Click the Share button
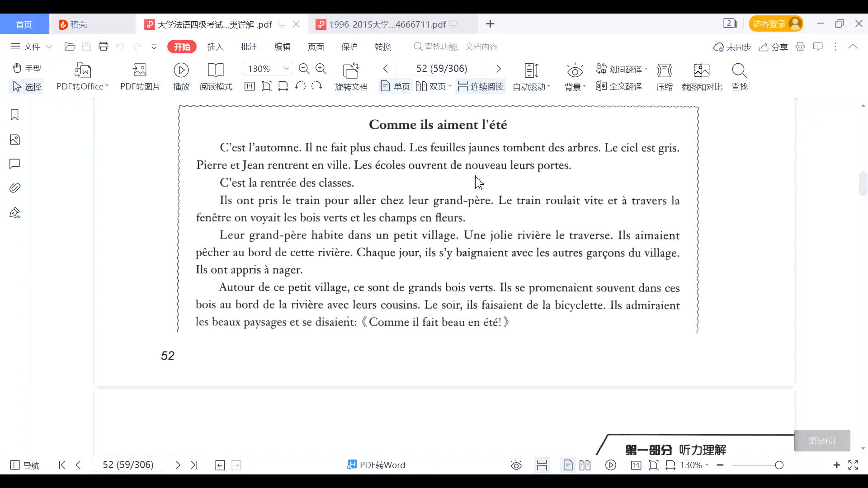This screenshot has width=868, height=488. 774,47
